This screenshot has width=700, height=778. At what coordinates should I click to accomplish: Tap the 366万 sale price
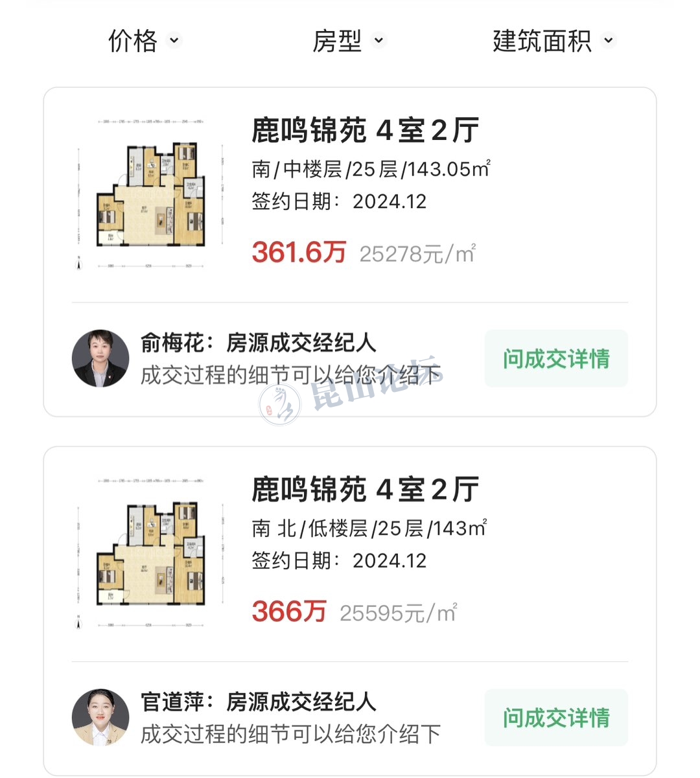[289, 612]
